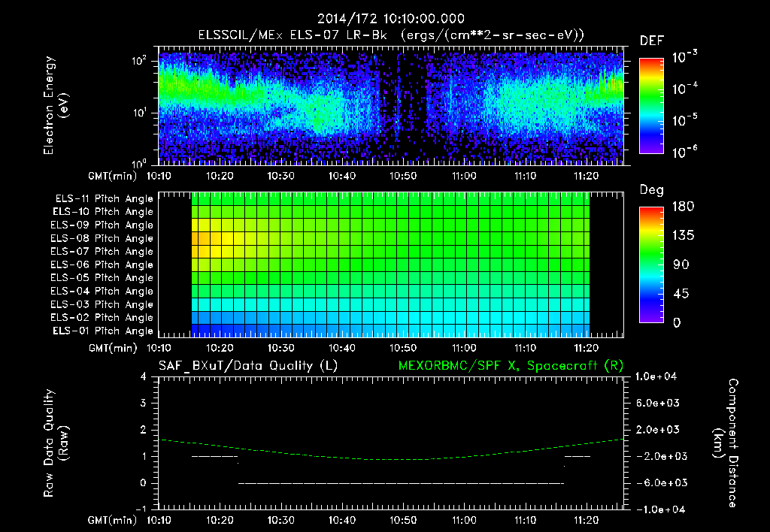Viewport: 770px width, 532px height.
Task: Click the Deg color scale bar
Action: pyautogui.click(x=652, y=264)
